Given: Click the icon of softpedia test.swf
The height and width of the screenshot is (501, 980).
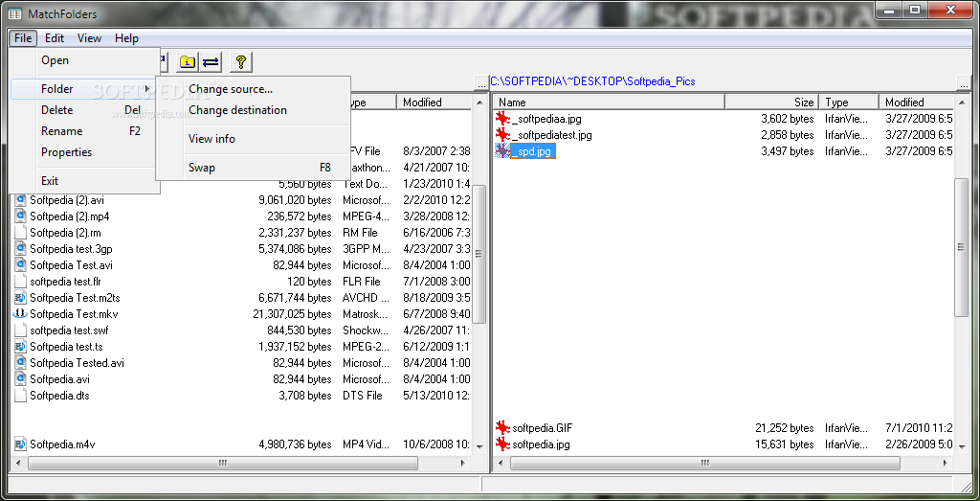Looking at the screenshot, I should (20, 330).
